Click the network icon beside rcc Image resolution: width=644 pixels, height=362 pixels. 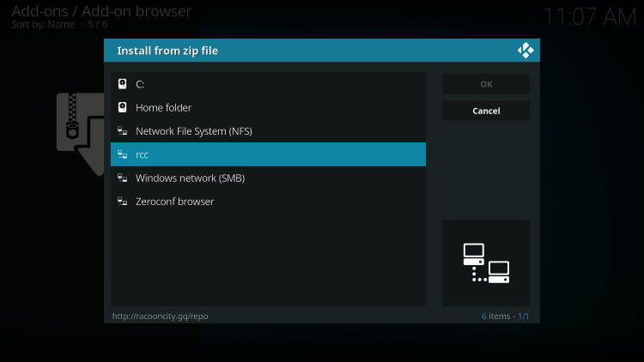pos(123,154)
